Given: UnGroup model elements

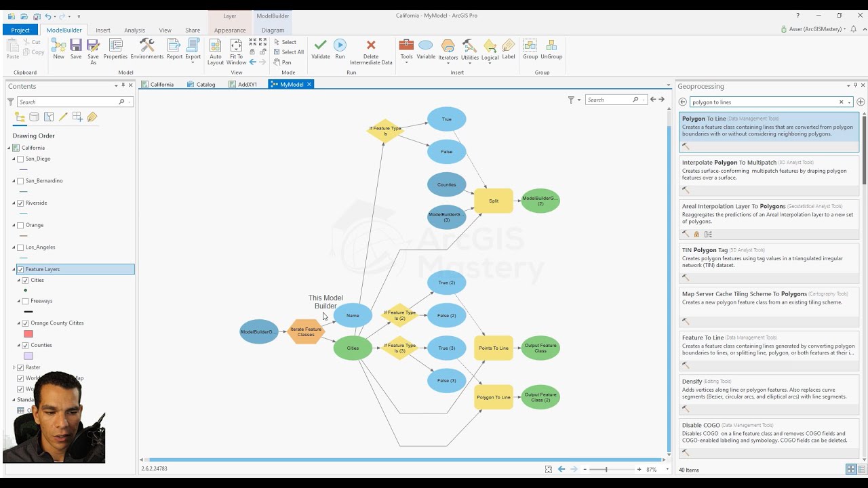Looking at the screenshot, I should coord(551,49).
